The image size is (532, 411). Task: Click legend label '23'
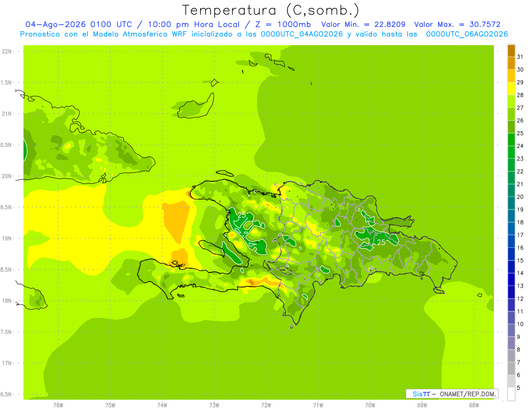(520, 159)
